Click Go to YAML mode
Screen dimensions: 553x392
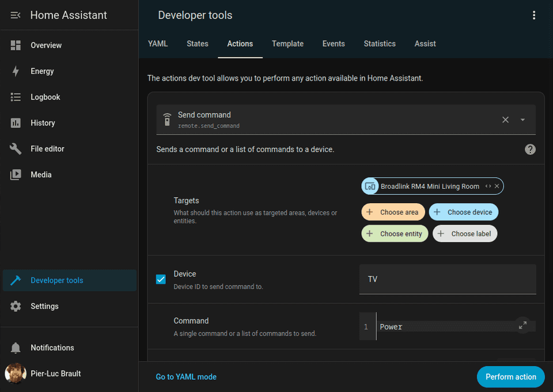click(186, 376)
